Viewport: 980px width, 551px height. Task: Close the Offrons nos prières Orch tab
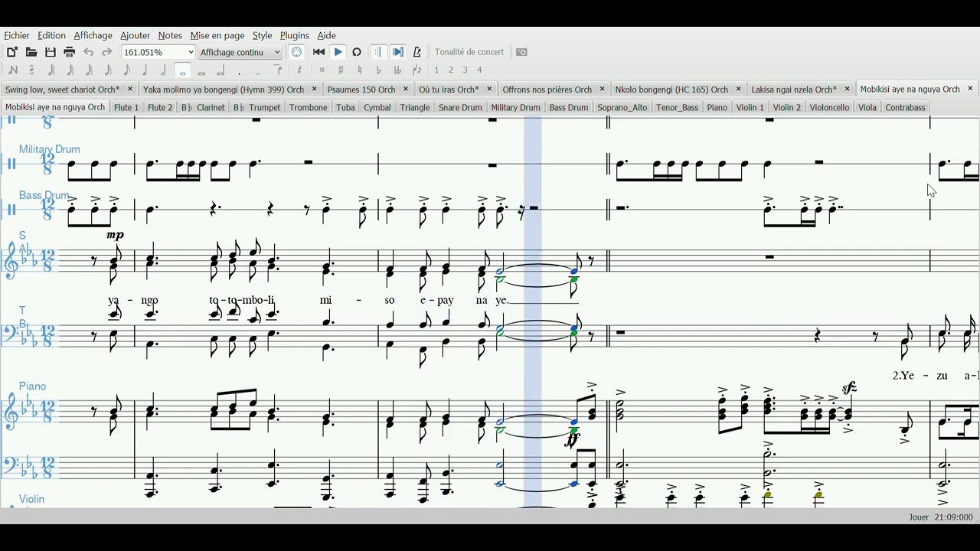click(x=603, y=90)
